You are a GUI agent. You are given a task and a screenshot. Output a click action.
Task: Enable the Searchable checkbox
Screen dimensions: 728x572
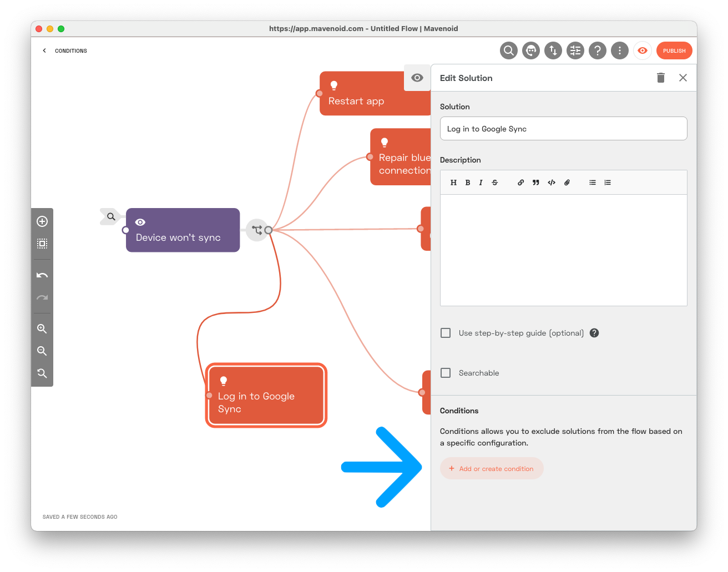point(446,373)
